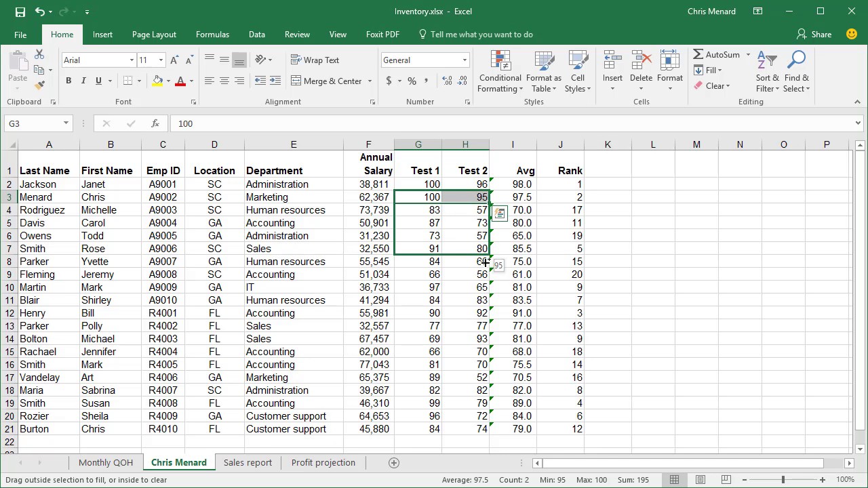Image resolution: width=868 pixels, height=488 pixels.
Task: Add a new sheet with the plus icon
Action: pyautogui.click(x=394, y=463)
